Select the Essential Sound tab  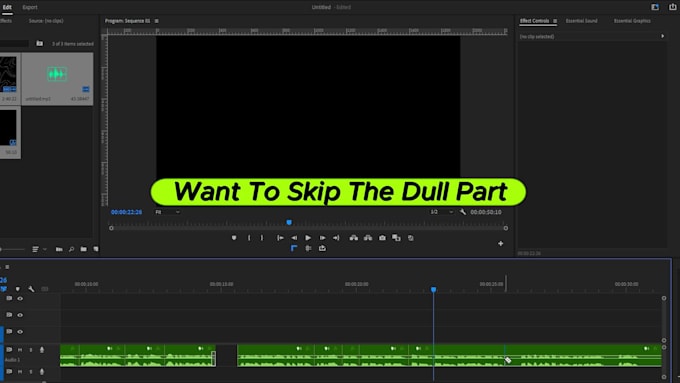581,21
